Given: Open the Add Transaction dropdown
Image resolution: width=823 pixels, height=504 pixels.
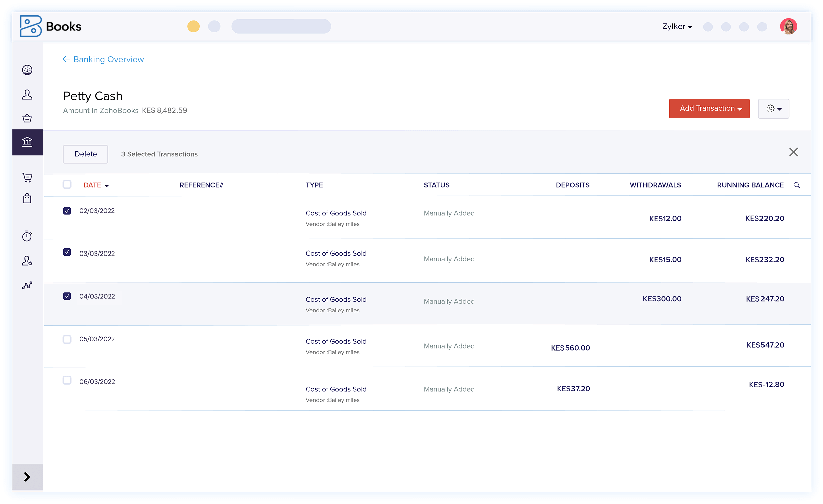Looking at the screenshot, I should coord(709,108).
